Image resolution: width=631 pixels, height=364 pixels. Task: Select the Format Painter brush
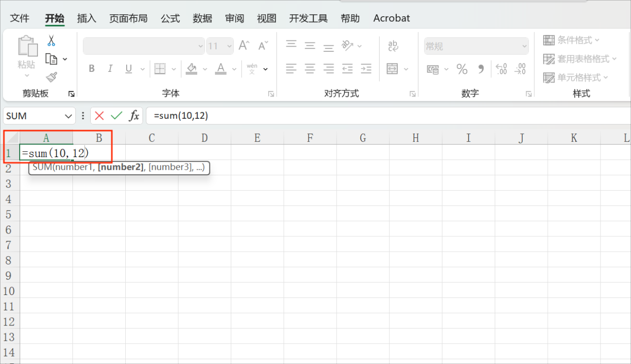coord(51,77)
